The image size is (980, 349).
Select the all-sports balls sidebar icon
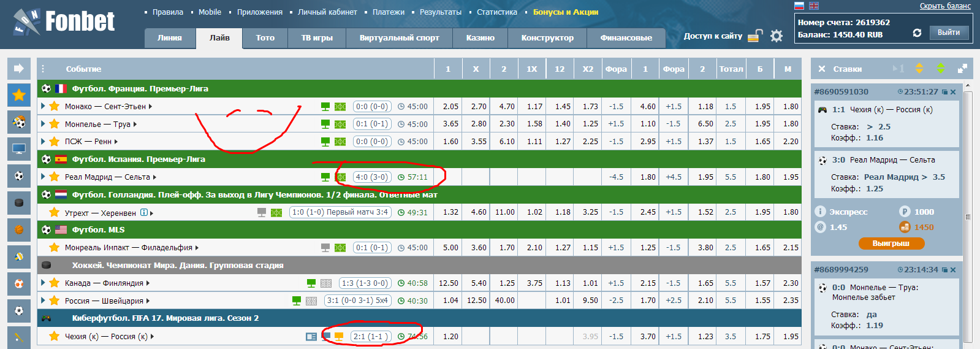click(19, 122)
